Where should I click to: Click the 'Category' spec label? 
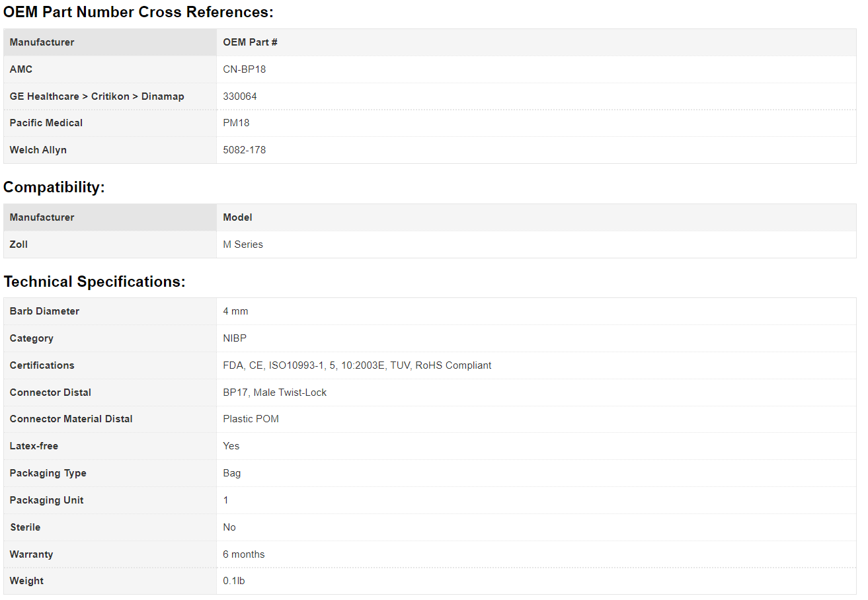32,338
